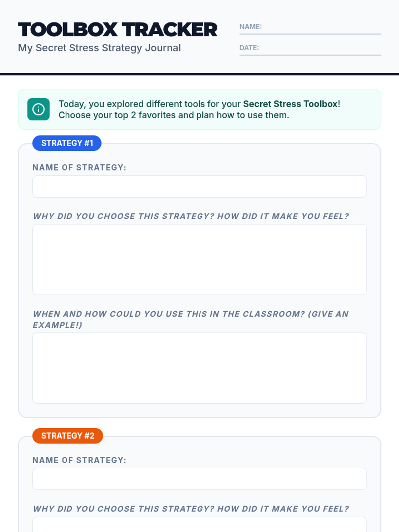399x532 pixels.
Task: Select the orange STRATEGY #2 badge
Action: pos(67,436)
